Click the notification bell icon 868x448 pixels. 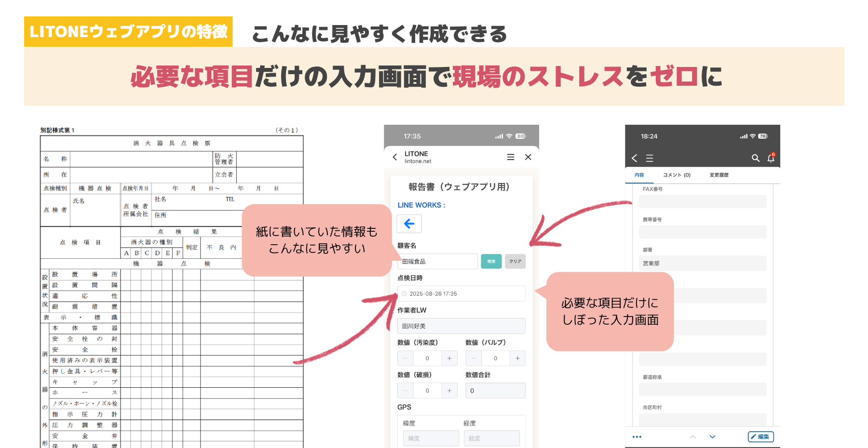pyautogui.click(x=771, y=158)
